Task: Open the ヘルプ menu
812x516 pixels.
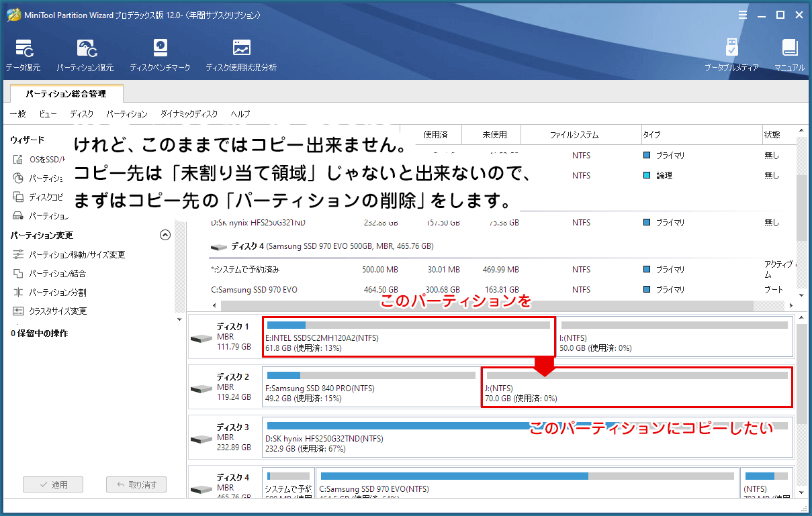Action: [x=240, y=114]
